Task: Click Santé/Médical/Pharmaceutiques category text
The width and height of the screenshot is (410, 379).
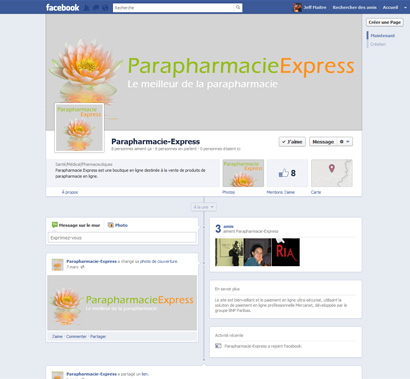Action: point(84,164)
